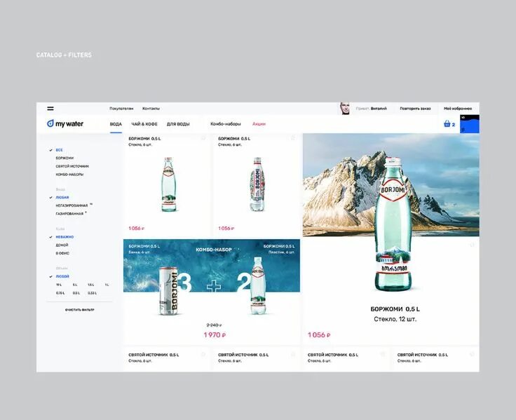Go to Комбо-наборы section

(226, 124)
